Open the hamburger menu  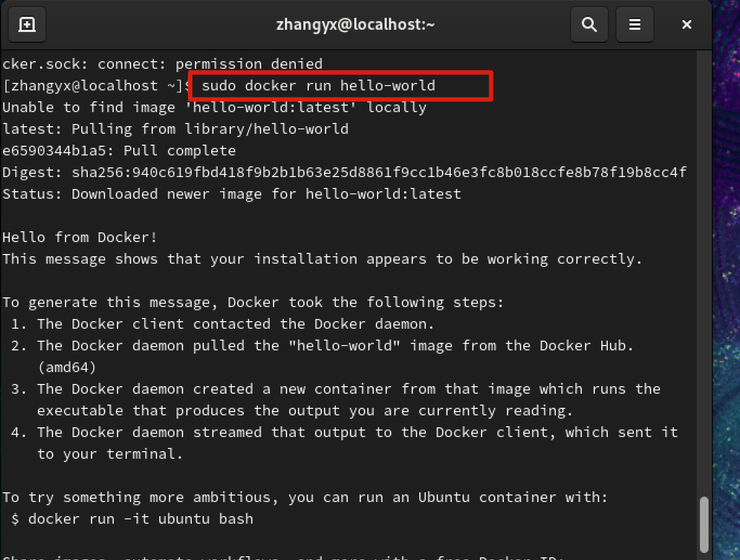point(635,24)
